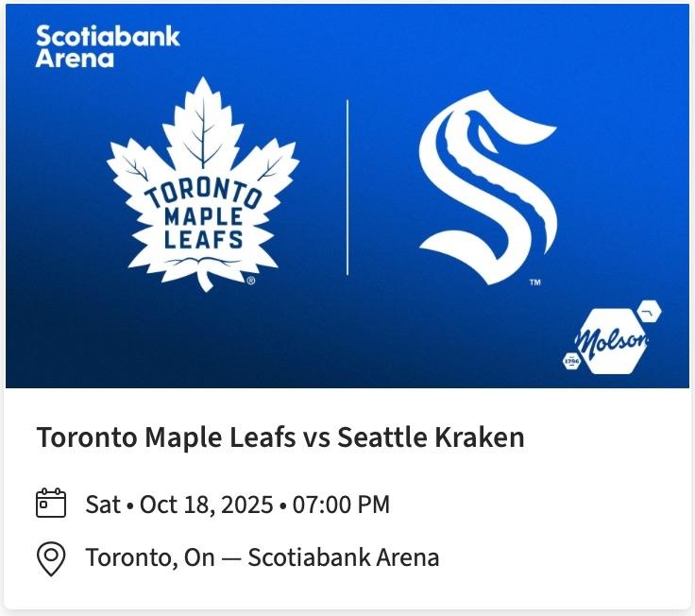Click the Sat day label

[101, 505]
